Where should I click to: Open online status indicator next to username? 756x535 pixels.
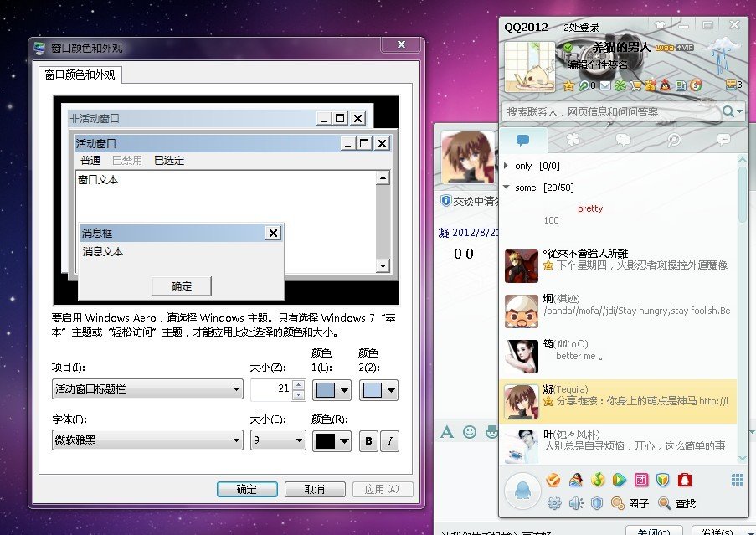[x=568, y=47]
